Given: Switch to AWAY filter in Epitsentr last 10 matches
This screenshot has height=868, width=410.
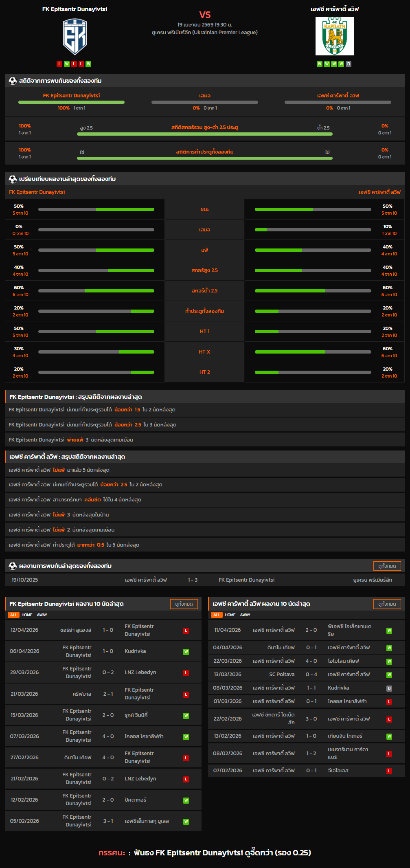Looking at the screenshot, I should (x=42, y=615).
